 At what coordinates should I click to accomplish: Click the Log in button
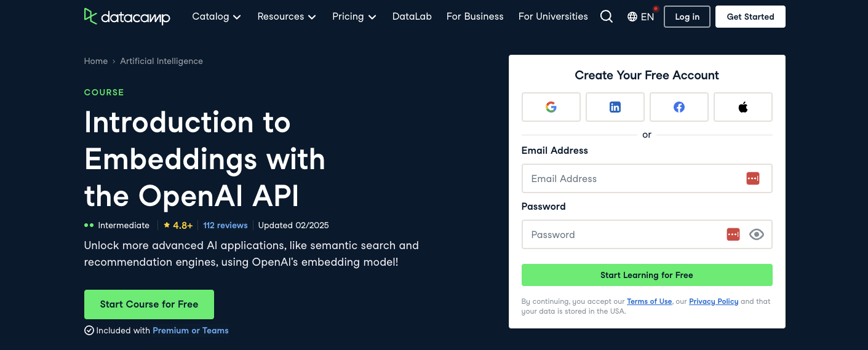687,17
